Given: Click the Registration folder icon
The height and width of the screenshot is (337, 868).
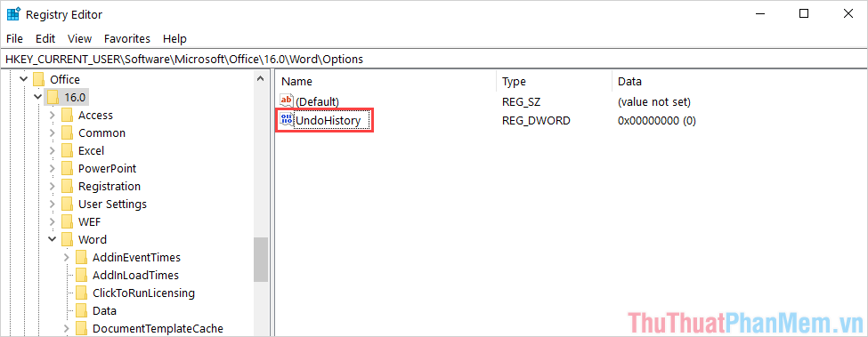Looking at the screenshot, I should pyautogui.click(x=67, y=186).
